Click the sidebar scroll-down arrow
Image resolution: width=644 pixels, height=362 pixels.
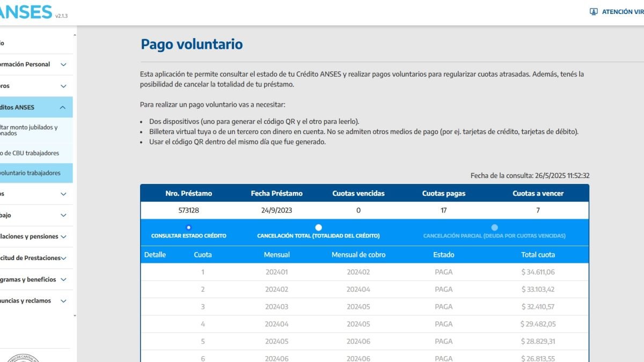point(75,316)
